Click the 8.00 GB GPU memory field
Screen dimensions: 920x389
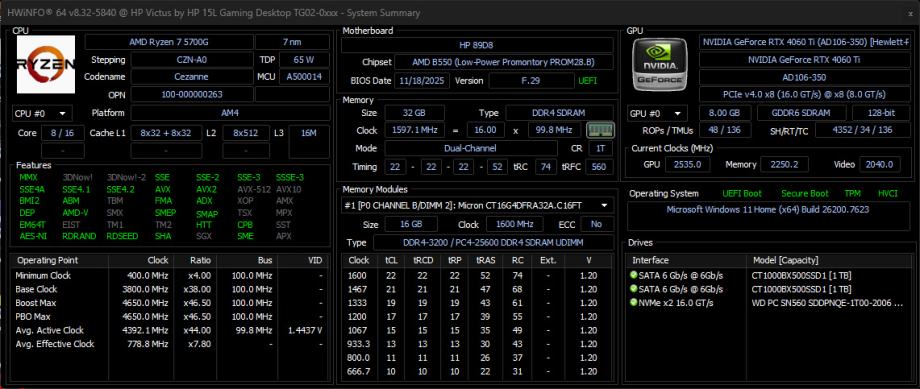[725, 113]
